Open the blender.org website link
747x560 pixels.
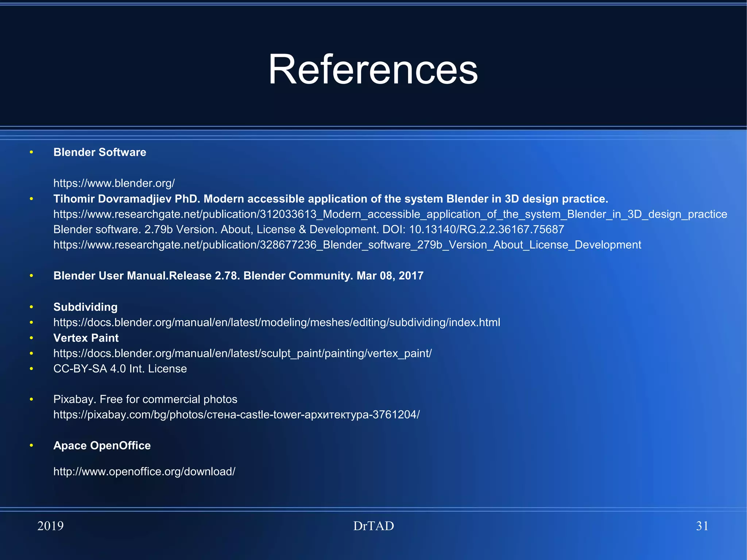114,183
